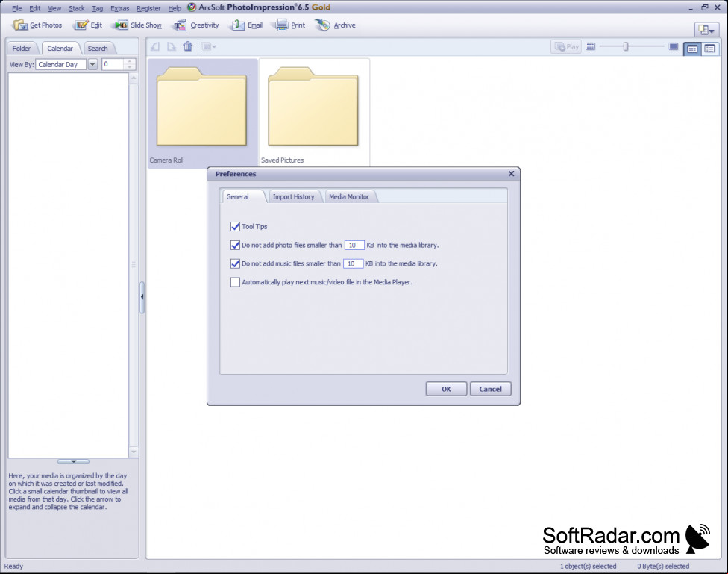Decrease the calendar number spinner

click(x=130, y=67)
